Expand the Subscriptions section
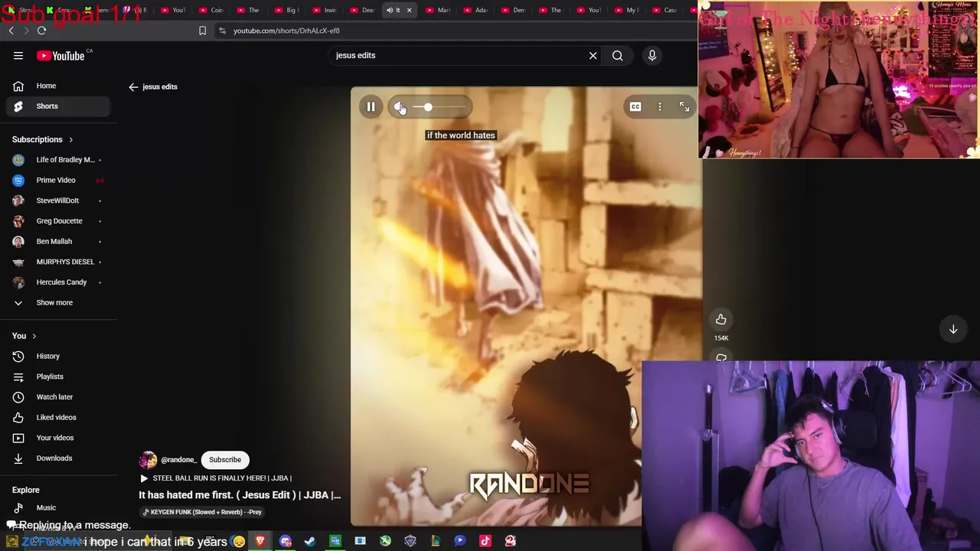The height and width of the screenshot is (551, 980). click(x=43, y=139)
